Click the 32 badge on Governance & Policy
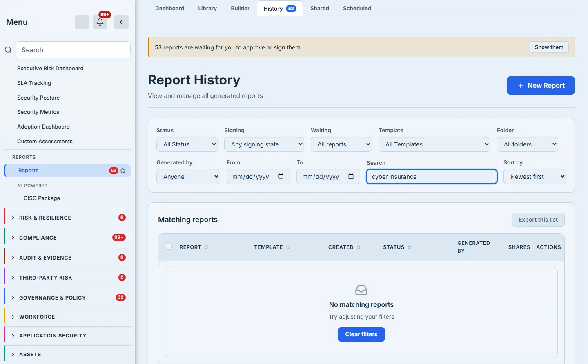This screenshot has height=364, width=588. 120,297
